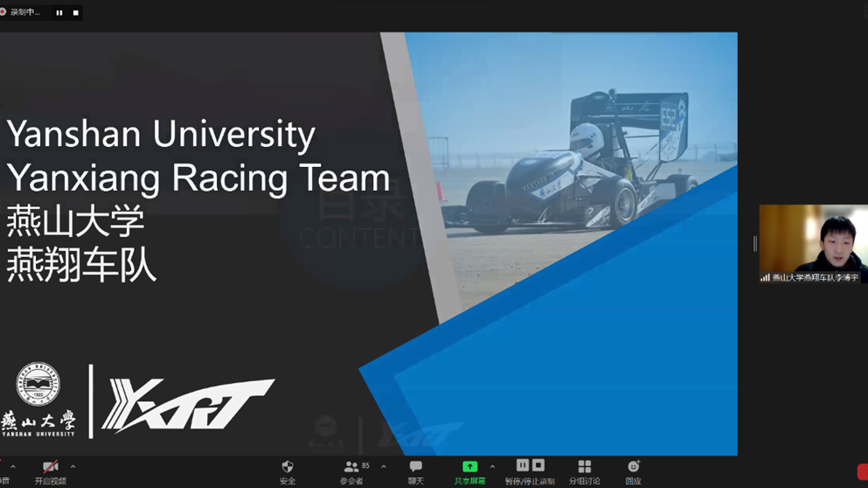Turn on video with the camera icon
The height and width of the screenshot is (488, 868).
click(x=50, y=468)
